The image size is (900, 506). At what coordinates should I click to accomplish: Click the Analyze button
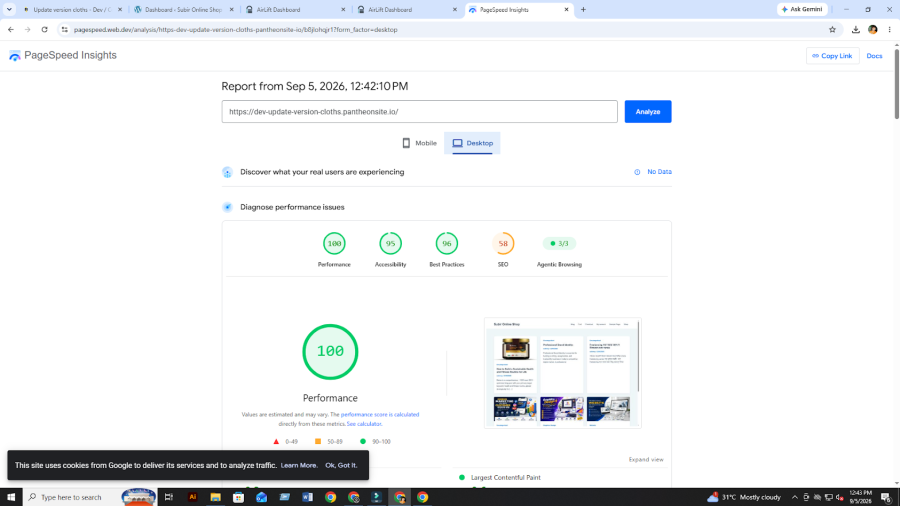pyautogui.click(x=648, y=111)
